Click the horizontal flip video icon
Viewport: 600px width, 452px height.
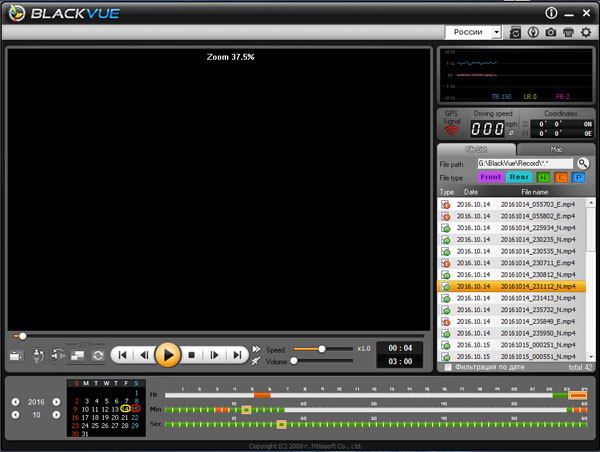(x=57, y=355)
